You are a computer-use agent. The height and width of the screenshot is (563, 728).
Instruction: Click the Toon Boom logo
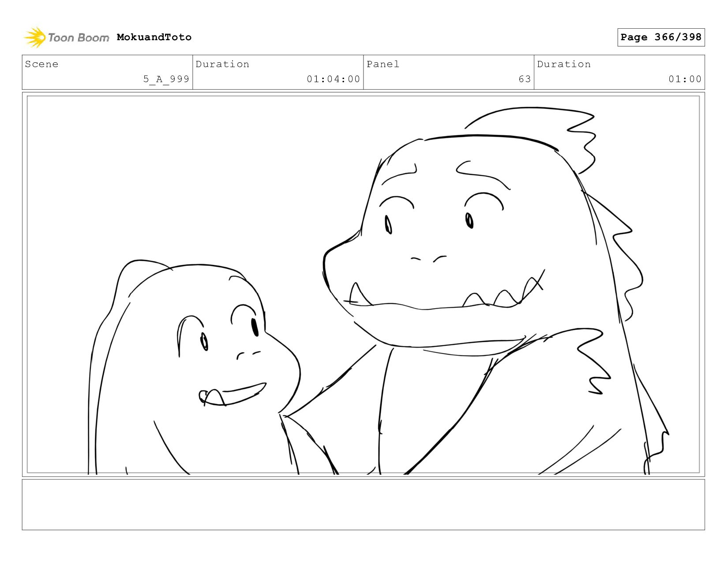coord(66,37)
